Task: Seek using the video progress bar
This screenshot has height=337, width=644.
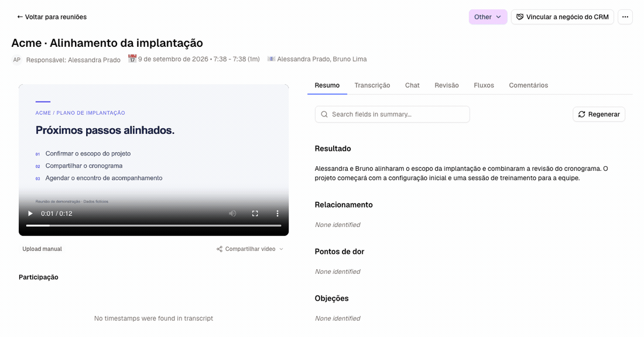Action: pyautogui.click(x=153, y=225)
